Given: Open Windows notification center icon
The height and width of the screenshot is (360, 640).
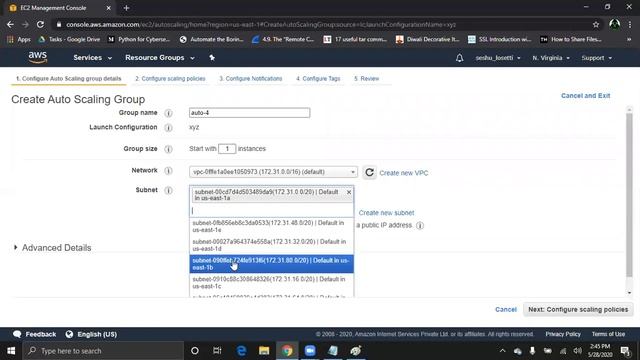Looking at the screenshot, I should (625, 351).
